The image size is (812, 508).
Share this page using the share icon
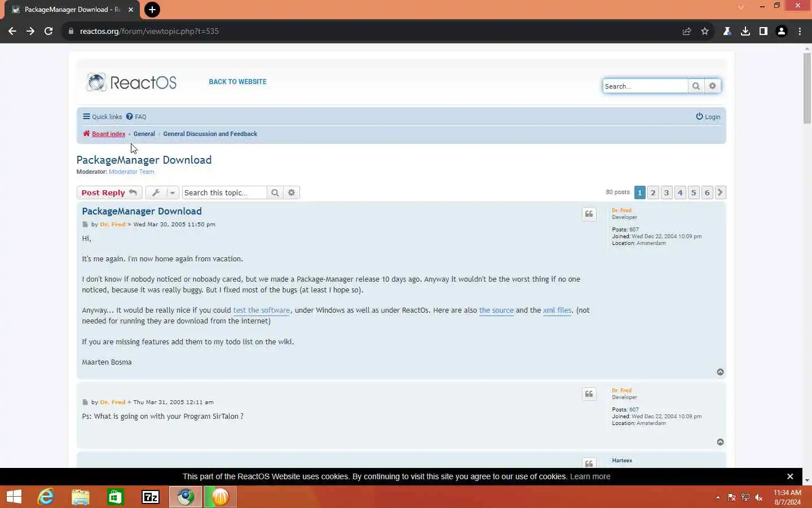(687, 31)
